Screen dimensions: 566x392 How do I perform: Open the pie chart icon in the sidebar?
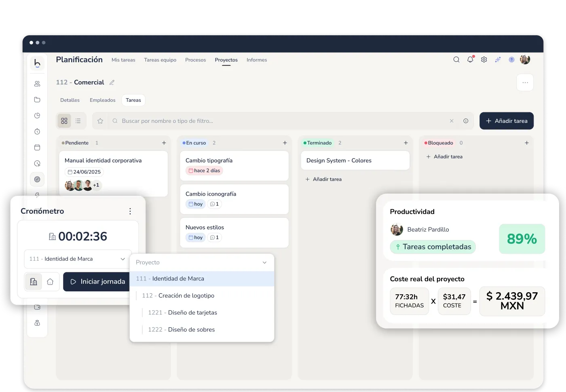click(37, 116)
